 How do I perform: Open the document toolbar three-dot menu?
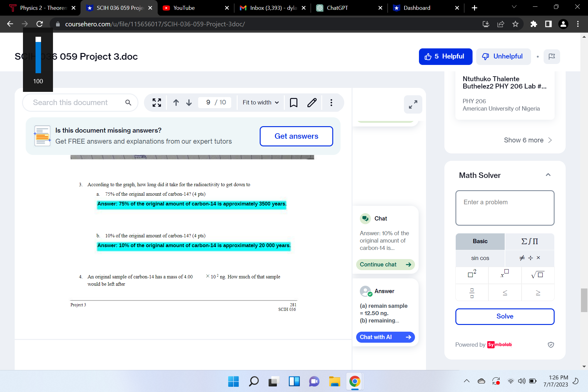[x=331, y=103]
